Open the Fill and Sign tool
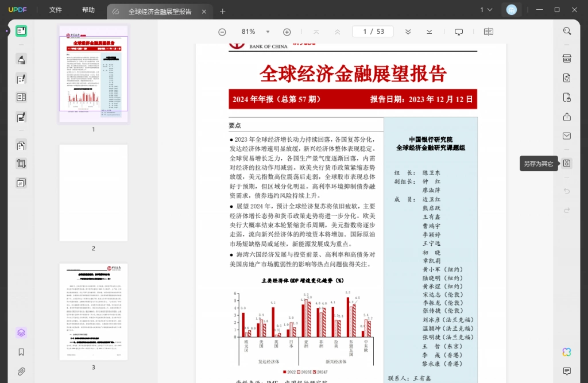588x383 pixels. [21, 117]
